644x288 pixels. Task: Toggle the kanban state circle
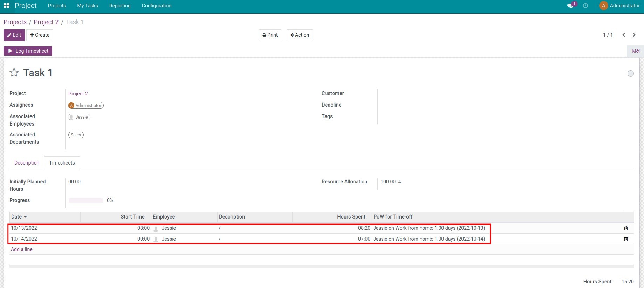tap(630, 74)
